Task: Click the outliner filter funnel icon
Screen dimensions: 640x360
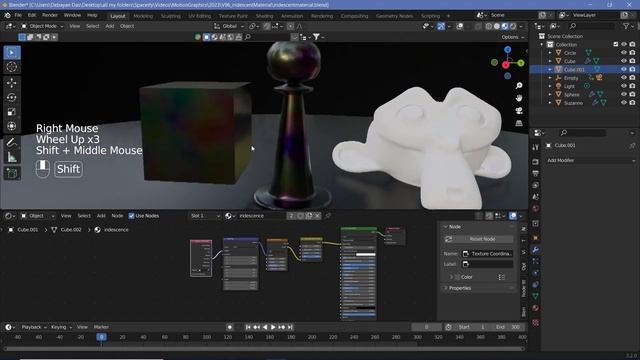Action: (626, 26)
